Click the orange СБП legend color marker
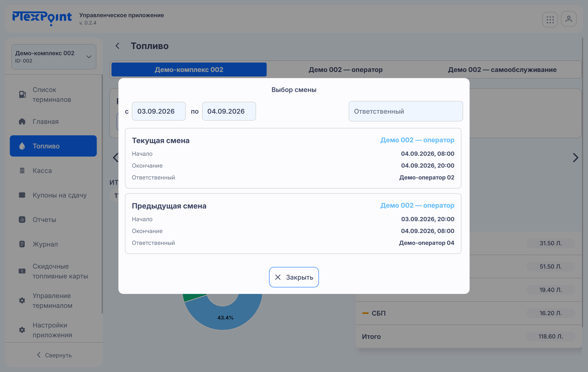Image resolution: width=588 pixels, height=372 pixels. (x=365, y=313)
